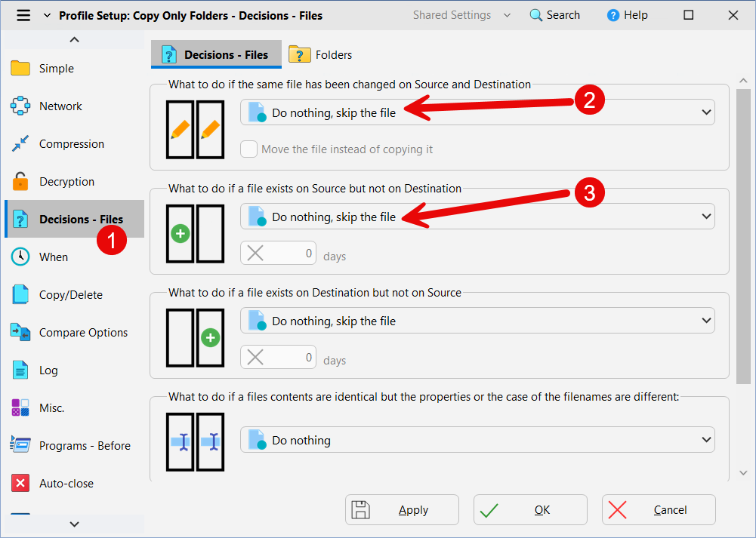The width and height of the screenshot is (756, 538).
Task: Click the Simple folder icon in sidebar
Action: (20, 69)
